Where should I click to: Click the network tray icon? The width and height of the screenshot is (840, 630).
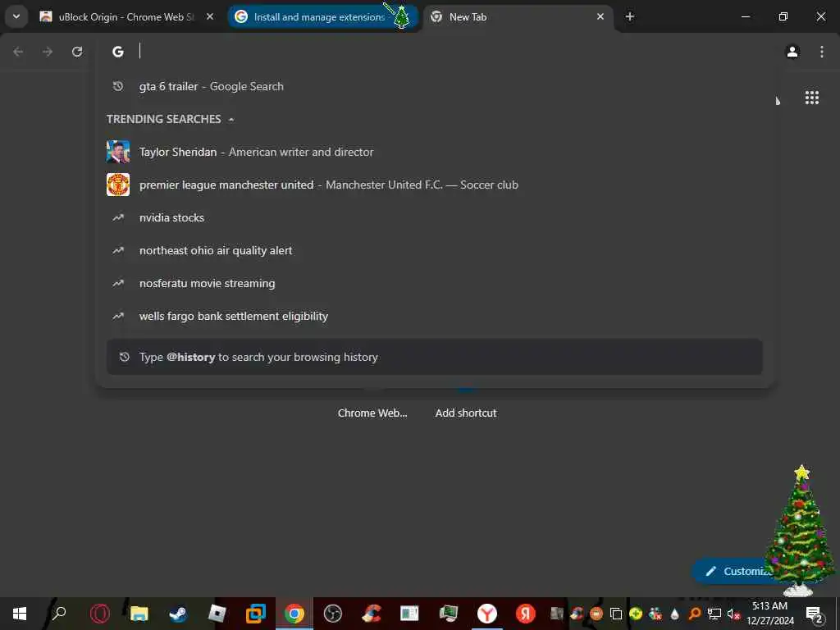714,614
